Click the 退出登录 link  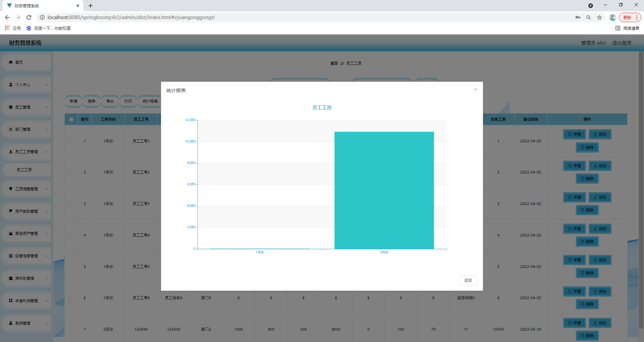(622, 43)
